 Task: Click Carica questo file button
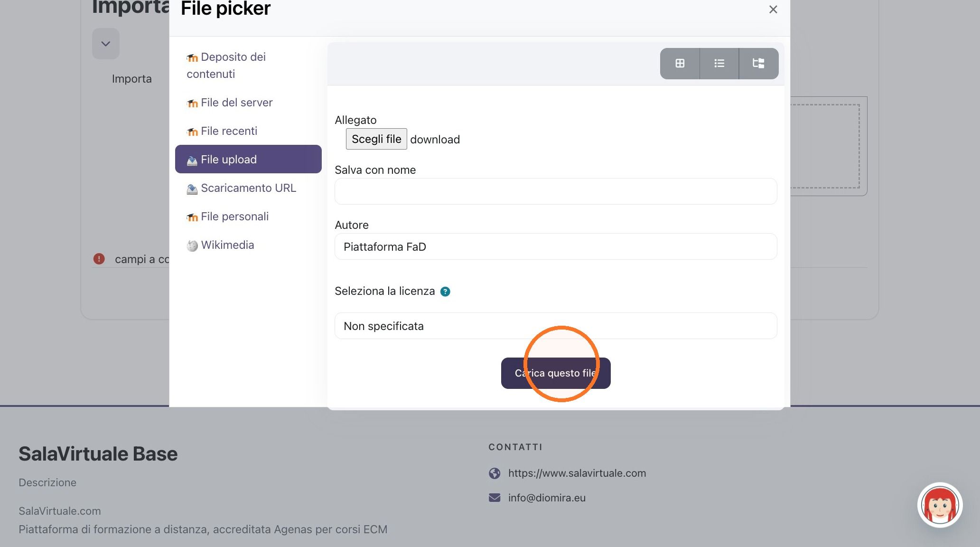coord(556,373)
